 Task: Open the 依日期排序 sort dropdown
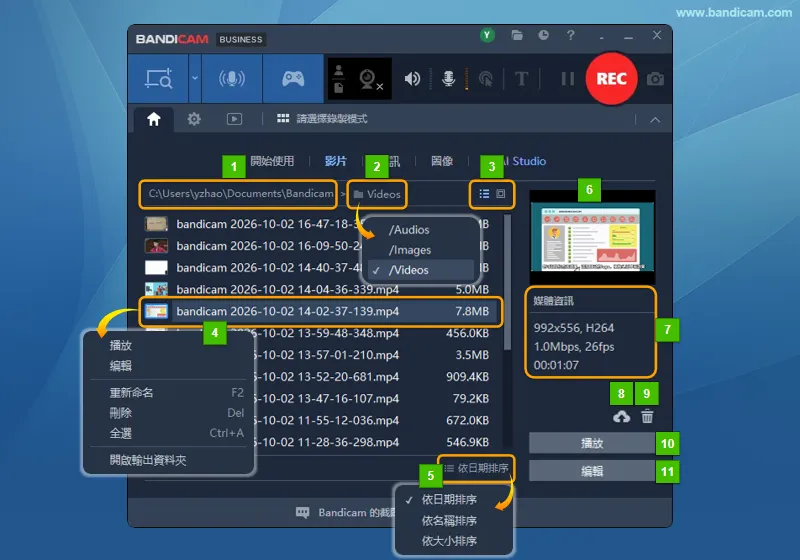476,468
